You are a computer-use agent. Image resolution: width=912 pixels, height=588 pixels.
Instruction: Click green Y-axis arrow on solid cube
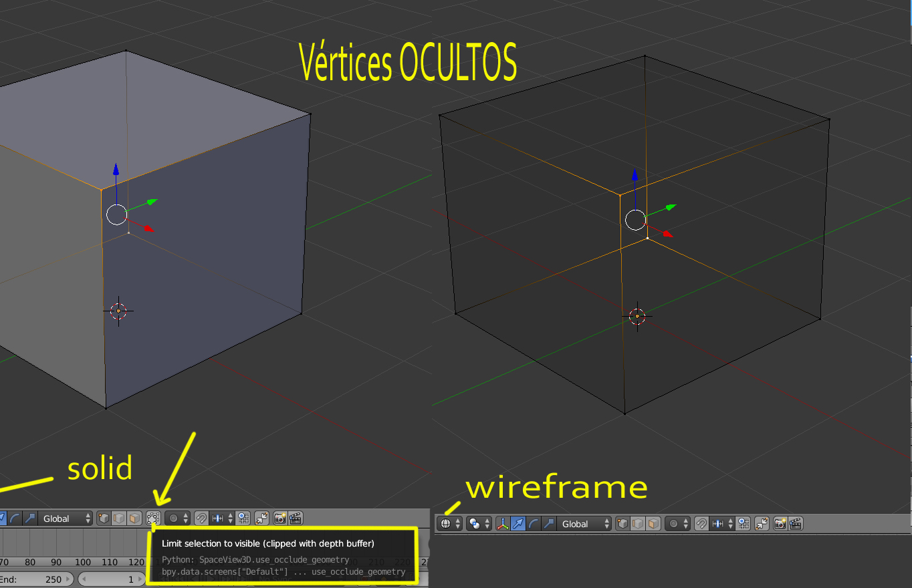pos(152,200)
